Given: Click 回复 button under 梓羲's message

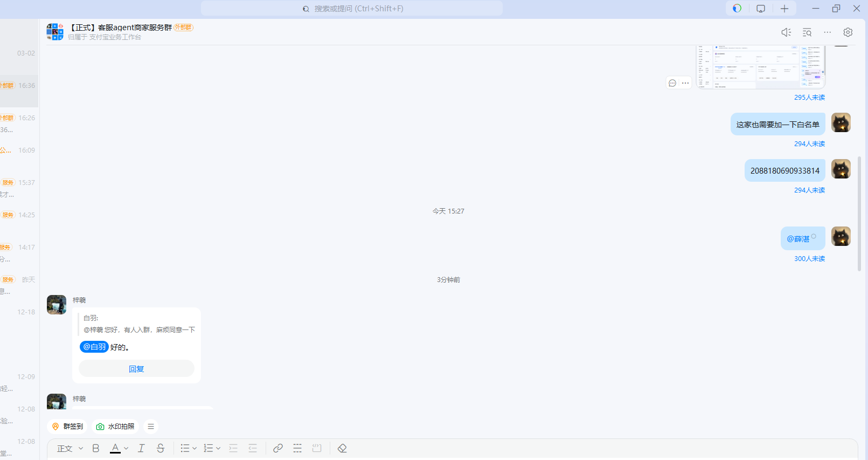Looking at the screenshot, I should 136,369.
